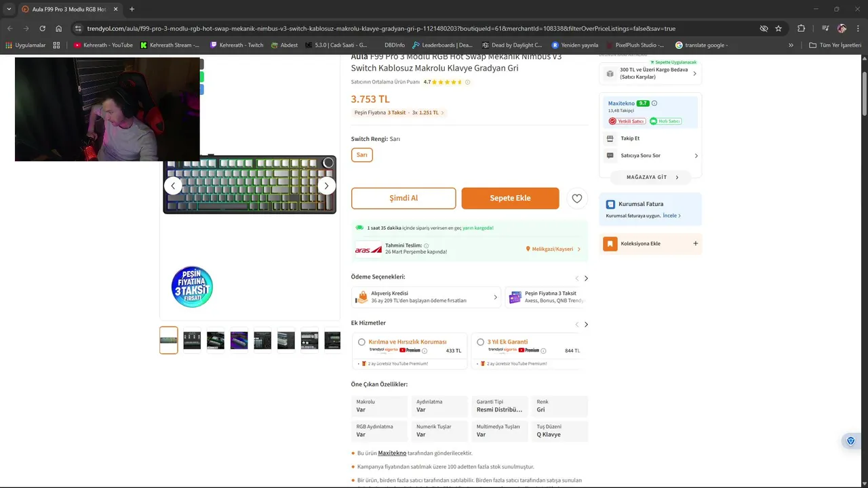
Task: Show previous product image with left arrow
Action: point(173,186)
